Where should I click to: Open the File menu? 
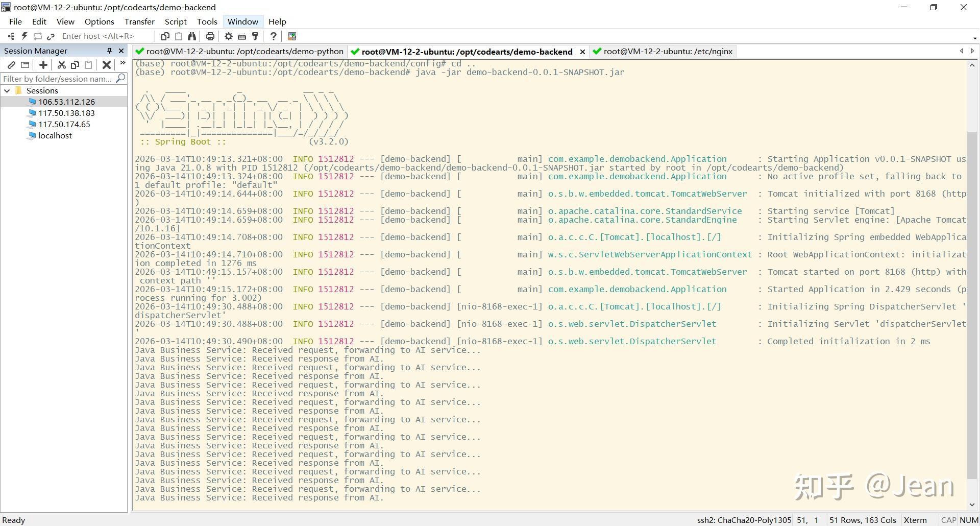pos(15,21)
